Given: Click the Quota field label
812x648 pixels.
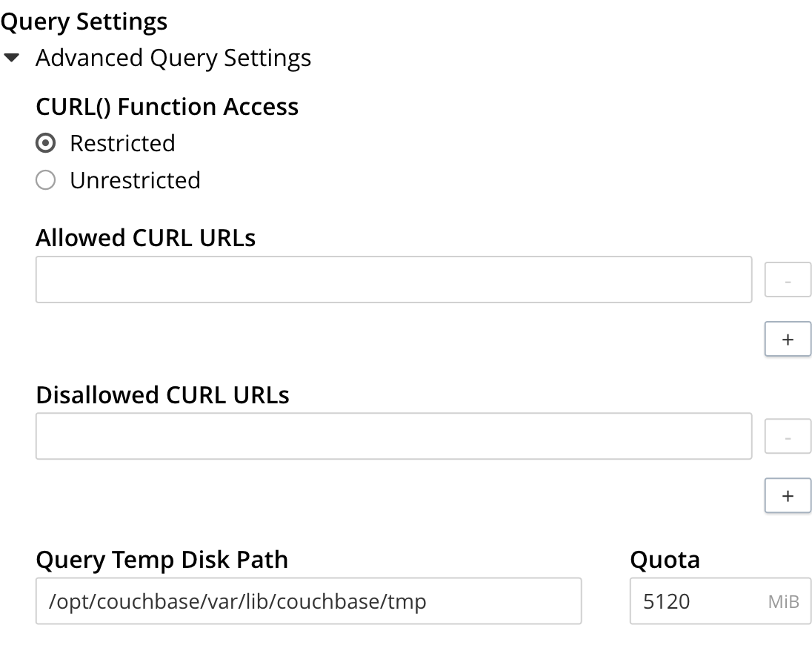Looking at the screenshot, I should [x=665, y=561].
